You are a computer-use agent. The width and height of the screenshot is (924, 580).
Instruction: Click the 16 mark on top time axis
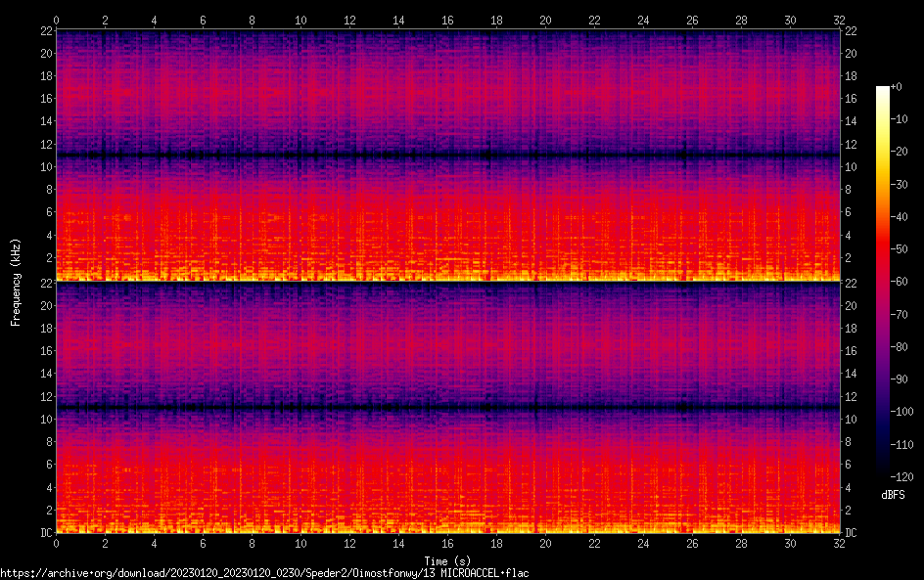tap(447, 20)
